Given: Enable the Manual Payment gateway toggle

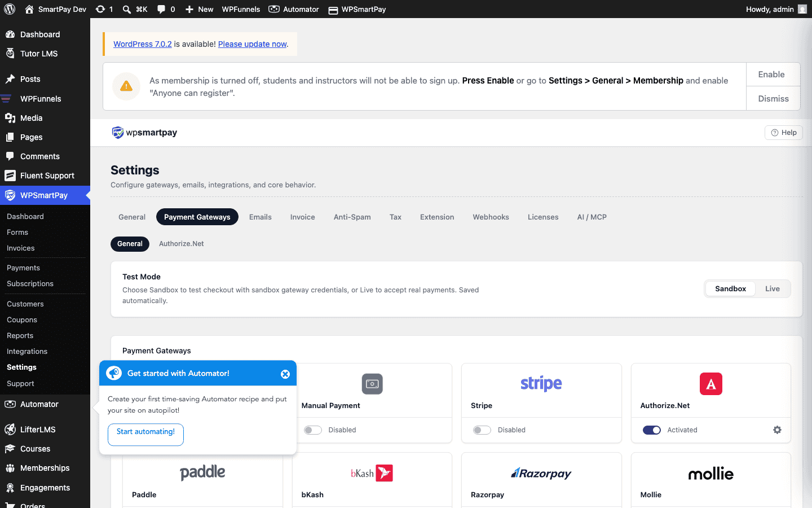Looking at the screenshot, I should pos(313,430).
